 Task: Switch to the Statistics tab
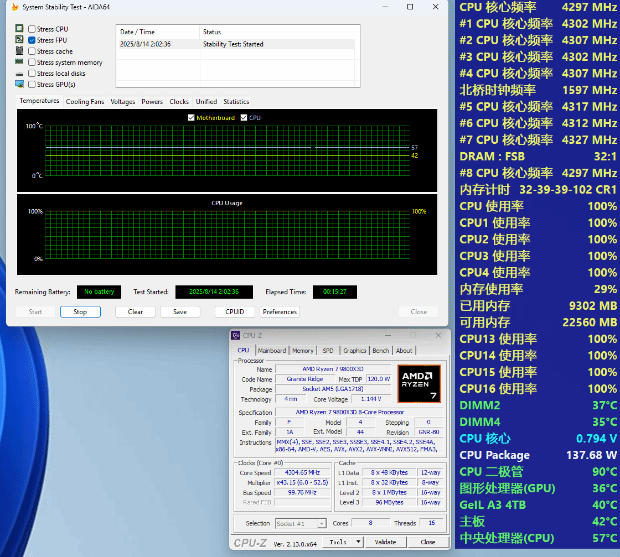(x=236, y=102)
